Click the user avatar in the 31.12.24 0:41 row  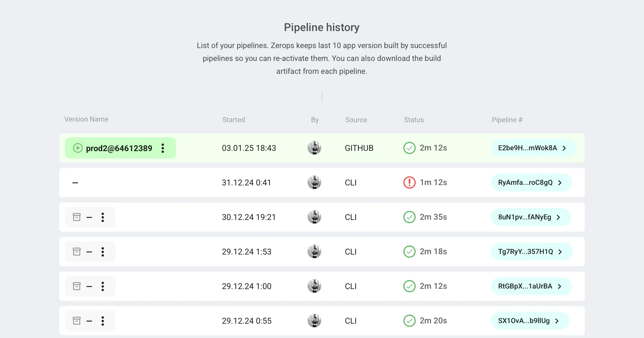[x=314, y=182]
